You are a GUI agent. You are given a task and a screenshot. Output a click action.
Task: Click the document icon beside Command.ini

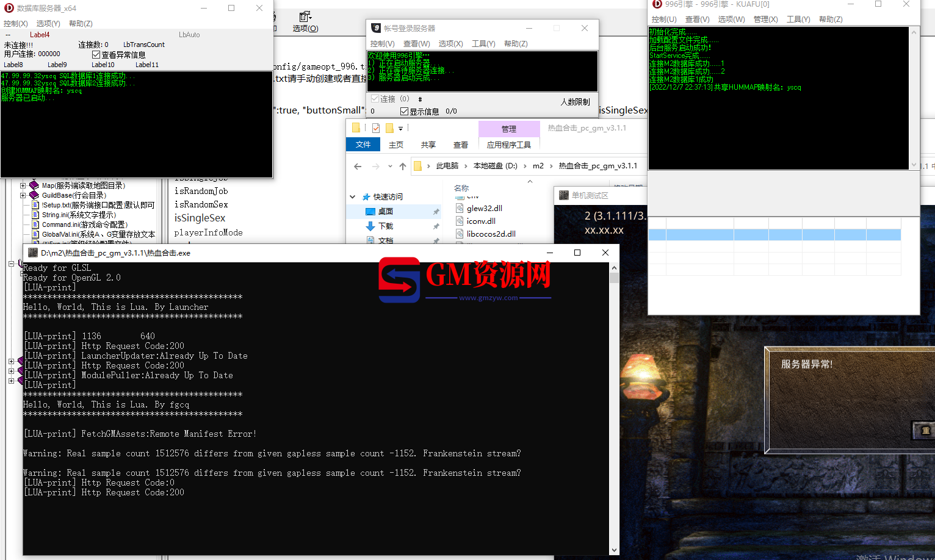tap(36, 224)
